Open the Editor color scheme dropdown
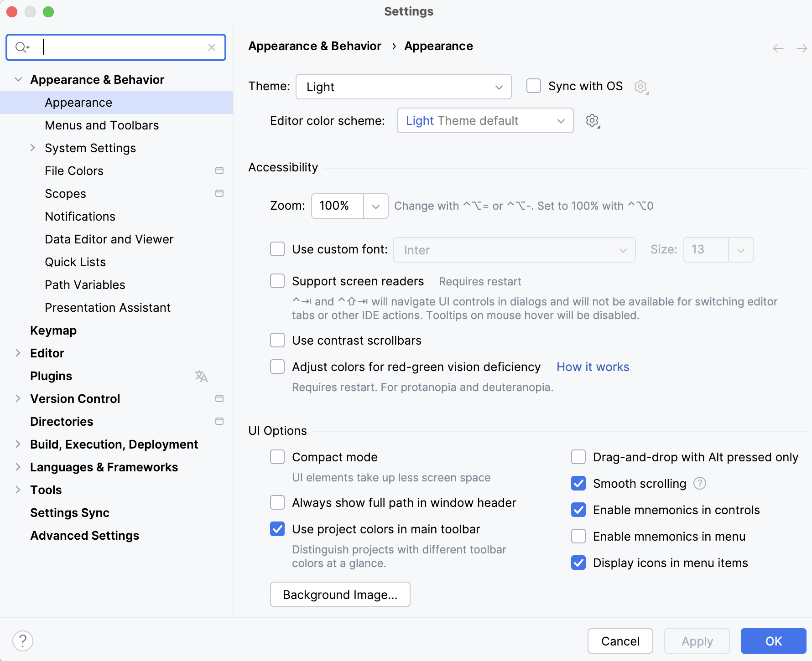Screen dimensions: 812x661 [485, 121]
